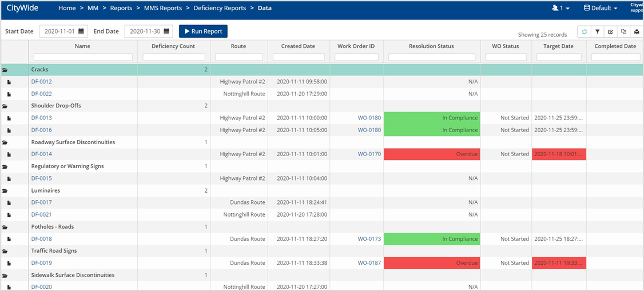644x291 pixels.
Task: Open the Default database dropdown
Action: (x=601, y=8)
